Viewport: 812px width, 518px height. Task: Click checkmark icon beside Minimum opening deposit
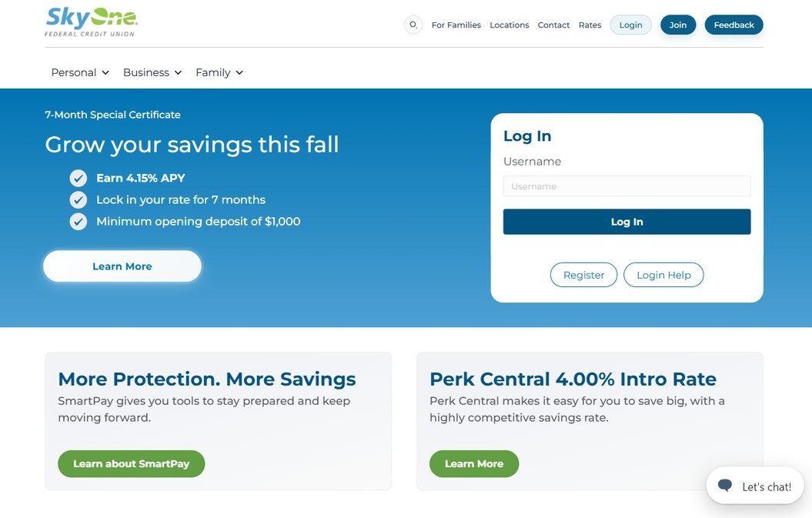[79, 222]
